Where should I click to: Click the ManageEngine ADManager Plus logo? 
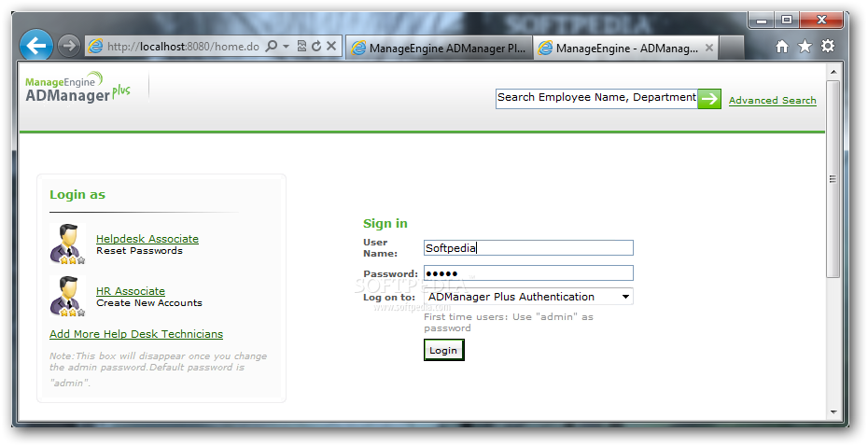[77, 88]
